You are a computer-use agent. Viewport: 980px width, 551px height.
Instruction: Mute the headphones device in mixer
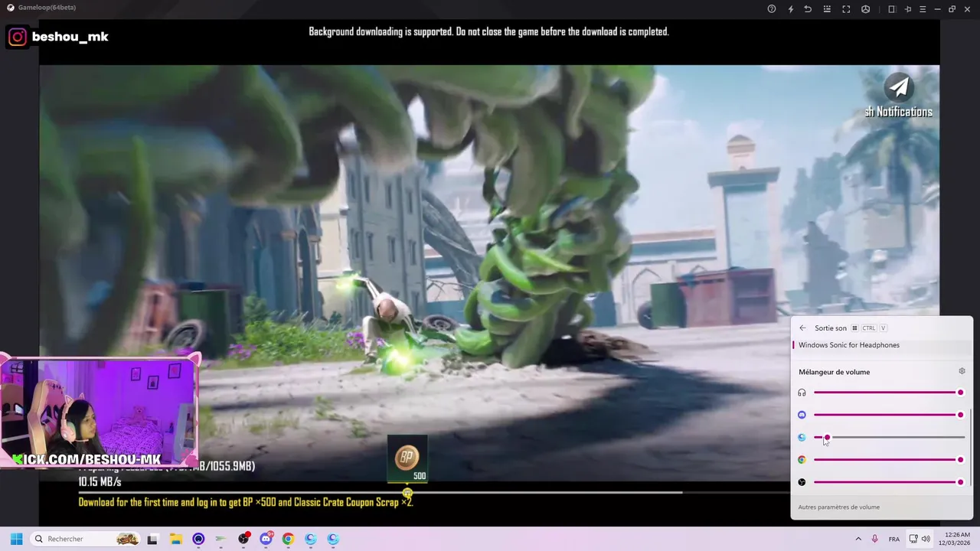[x=802, y=393]
